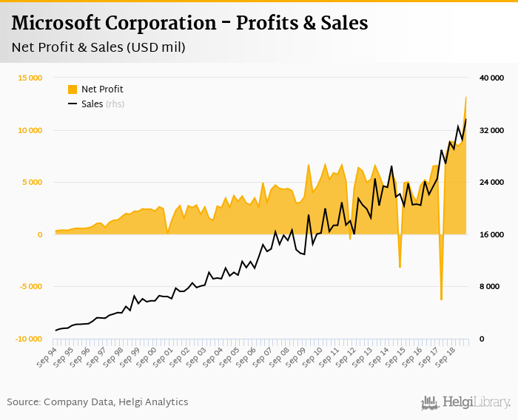
Task: Click the "-5 000" left axis label
Action: coord(30,287)
